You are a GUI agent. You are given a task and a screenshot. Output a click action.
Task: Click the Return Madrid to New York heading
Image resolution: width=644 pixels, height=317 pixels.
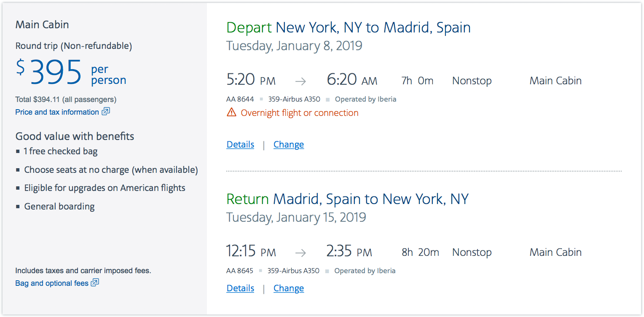pyautogui.click(x=347, y=199)
